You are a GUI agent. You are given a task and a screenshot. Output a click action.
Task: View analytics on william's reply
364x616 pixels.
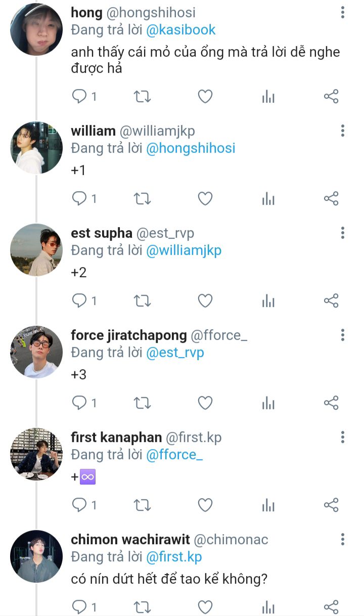tap(268, 199)
